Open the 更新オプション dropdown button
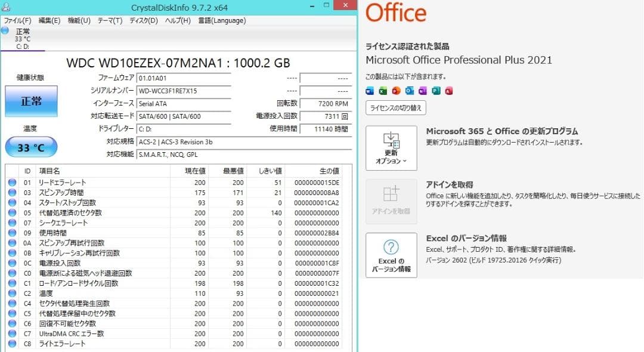This screenshot has width=644, height=352. tap(391, 148)
